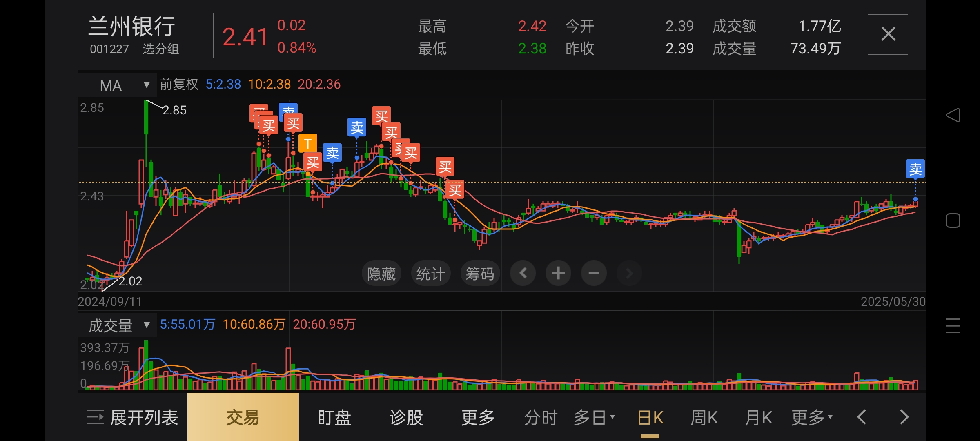The height and width of the screenshot is (441, 980).
Task: Click the volume 5:55.01万 value
Action: [187, 324]
